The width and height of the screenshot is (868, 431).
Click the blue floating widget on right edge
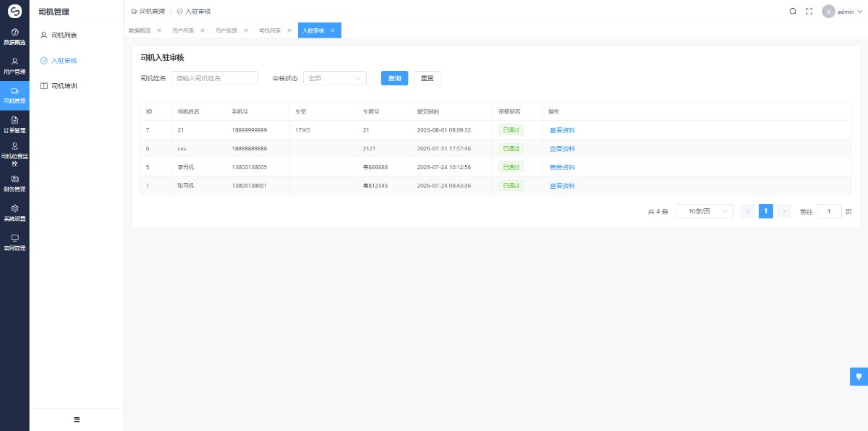click(859, 377)
